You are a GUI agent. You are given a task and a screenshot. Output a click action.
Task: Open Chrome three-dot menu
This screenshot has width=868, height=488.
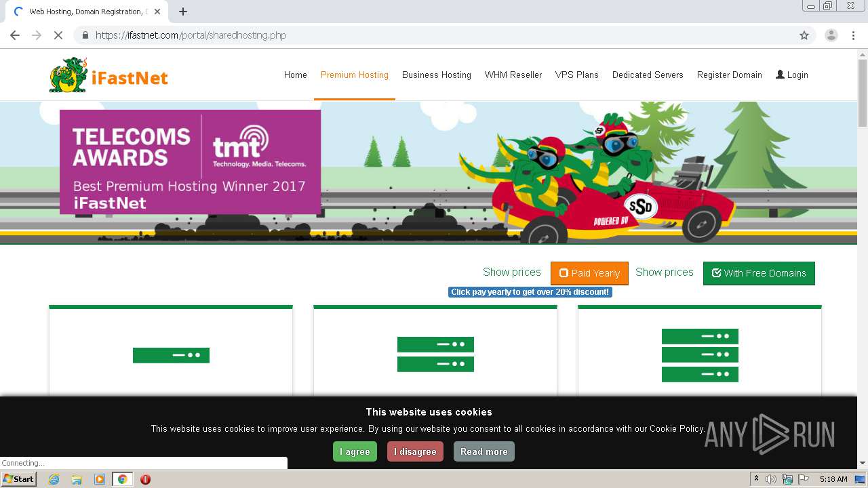pos(854,35)
